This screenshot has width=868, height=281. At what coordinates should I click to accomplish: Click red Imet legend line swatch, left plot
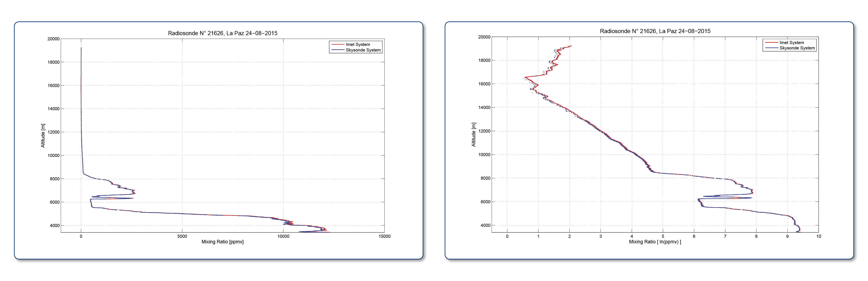[x=338, y=44]
